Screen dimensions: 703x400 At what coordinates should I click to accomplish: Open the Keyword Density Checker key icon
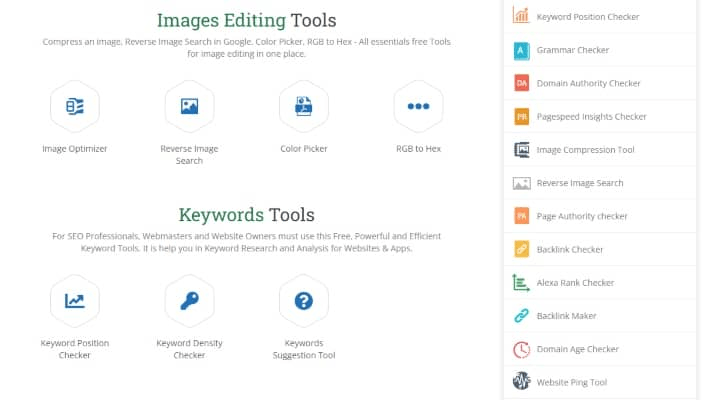click(189, 301)
